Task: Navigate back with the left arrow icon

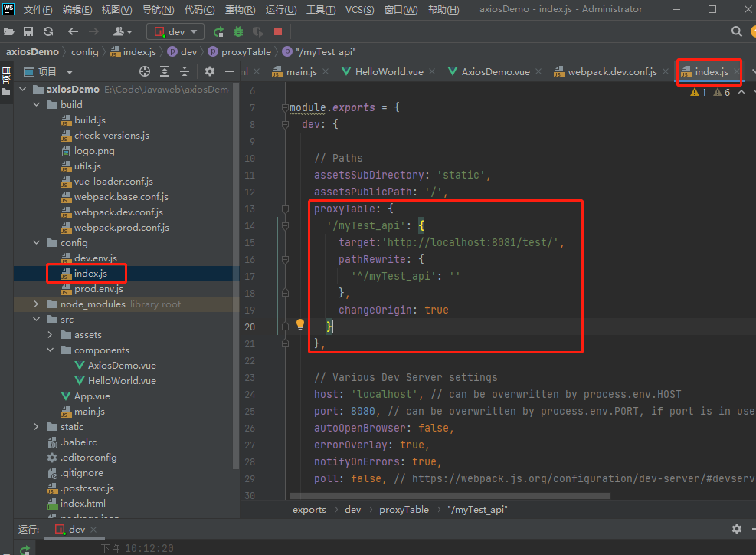Action: (x=74, y=32)
